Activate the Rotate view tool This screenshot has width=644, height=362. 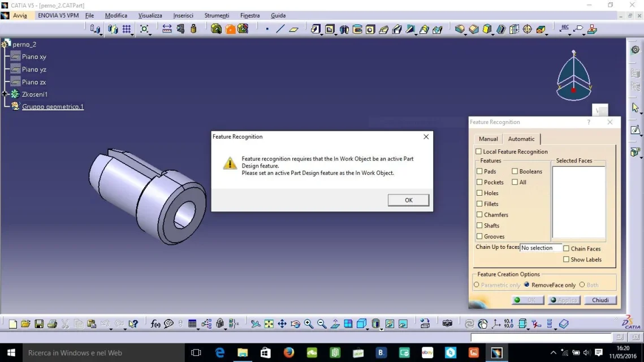[x=295, y=324]
